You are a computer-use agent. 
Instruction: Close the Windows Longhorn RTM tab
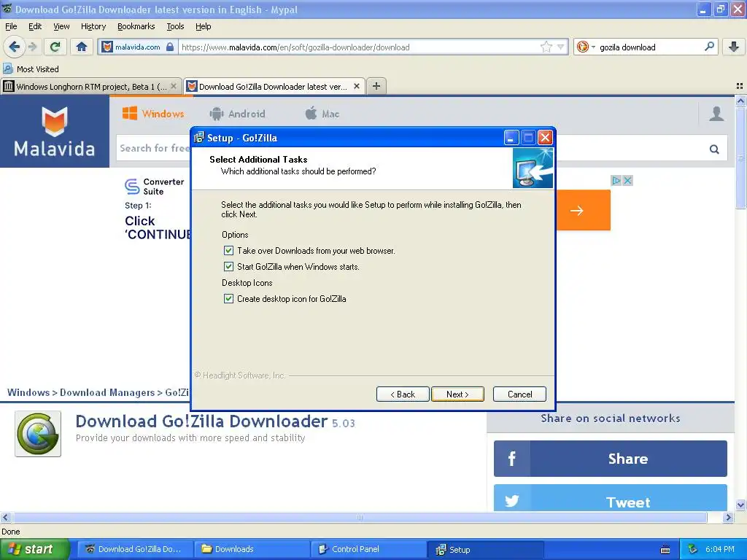(x=174, y=86)
